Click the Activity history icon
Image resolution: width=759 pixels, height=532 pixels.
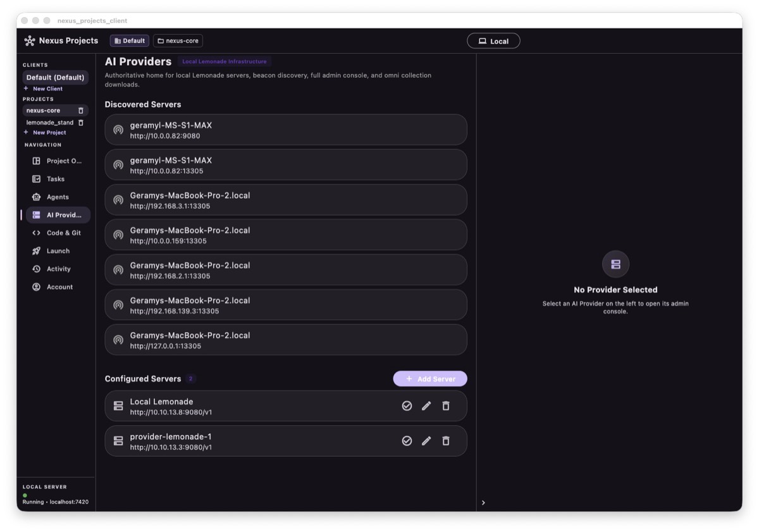click(36, 269)
